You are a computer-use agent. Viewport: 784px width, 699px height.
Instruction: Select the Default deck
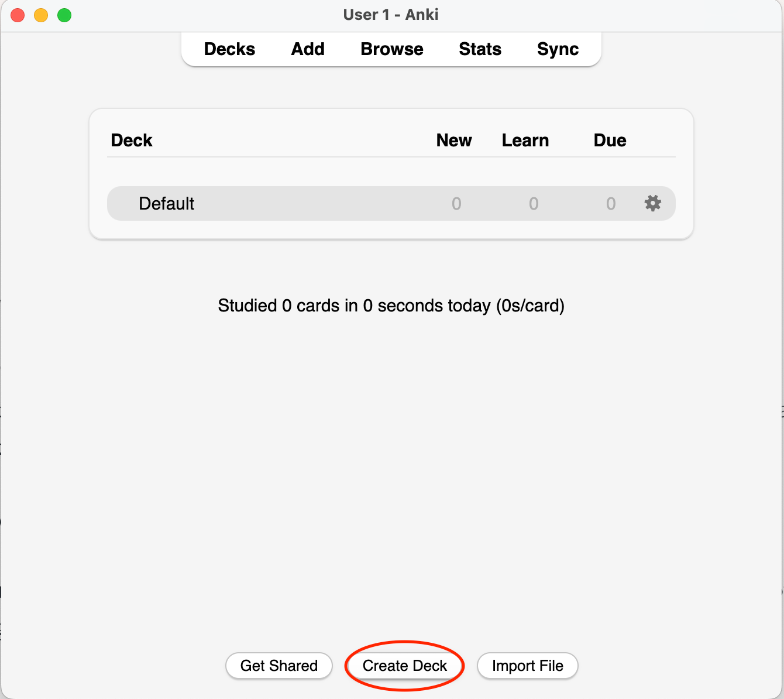[x=167, y=204]
